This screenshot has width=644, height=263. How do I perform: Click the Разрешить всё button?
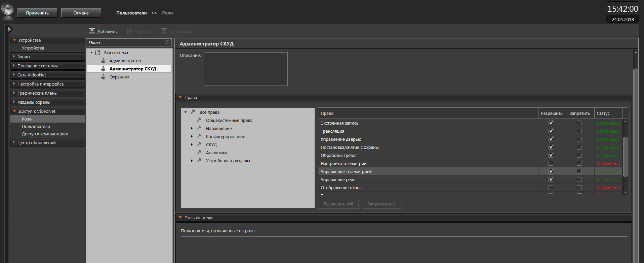point(338,204)
